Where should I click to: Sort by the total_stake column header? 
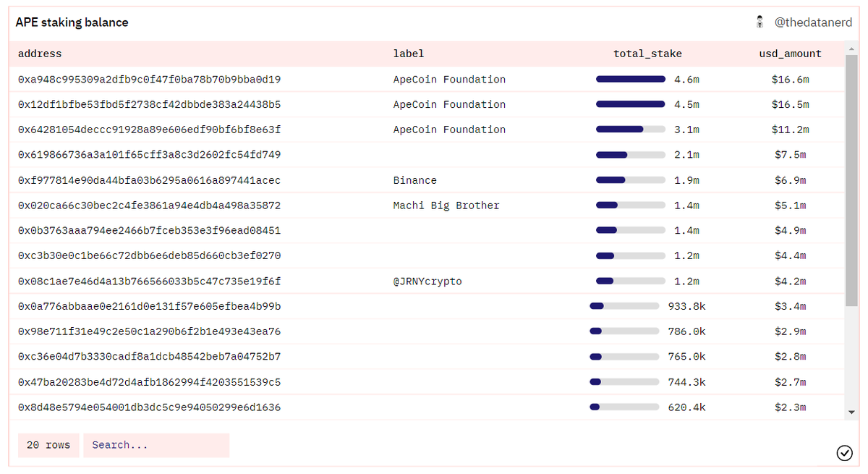pos(647,53)
